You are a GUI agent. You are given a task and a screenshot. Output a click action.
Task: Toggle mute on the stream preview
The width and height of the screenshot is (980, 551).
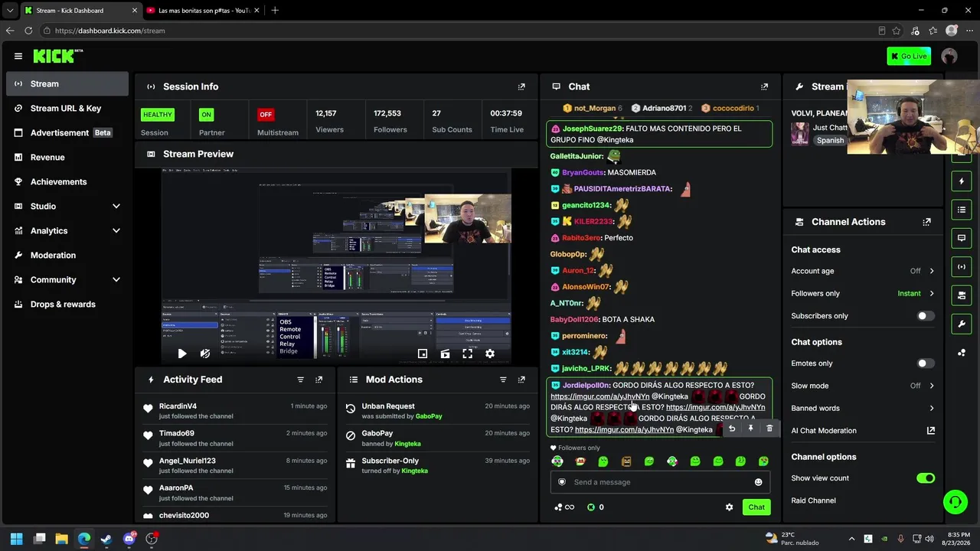coord(204,354)
